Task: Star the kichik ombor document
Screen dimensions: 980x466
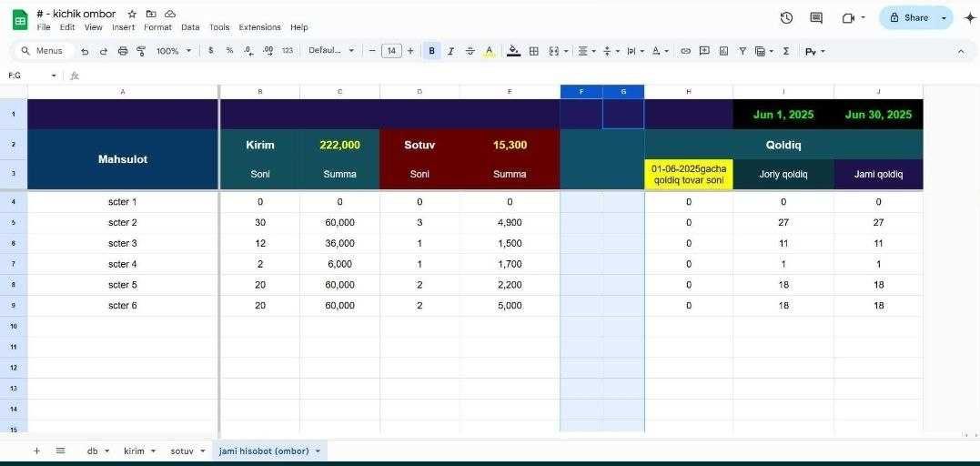Action: point(132,14)
